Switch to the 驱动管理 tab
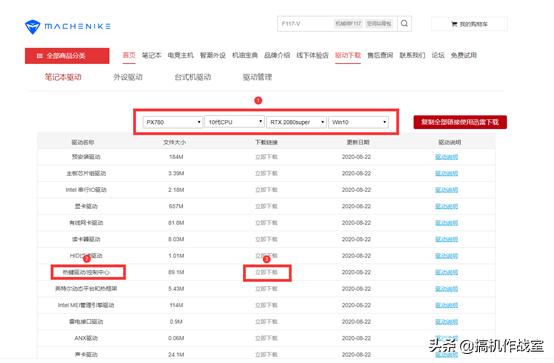This screenshot has width=554, height=363. 257,77
